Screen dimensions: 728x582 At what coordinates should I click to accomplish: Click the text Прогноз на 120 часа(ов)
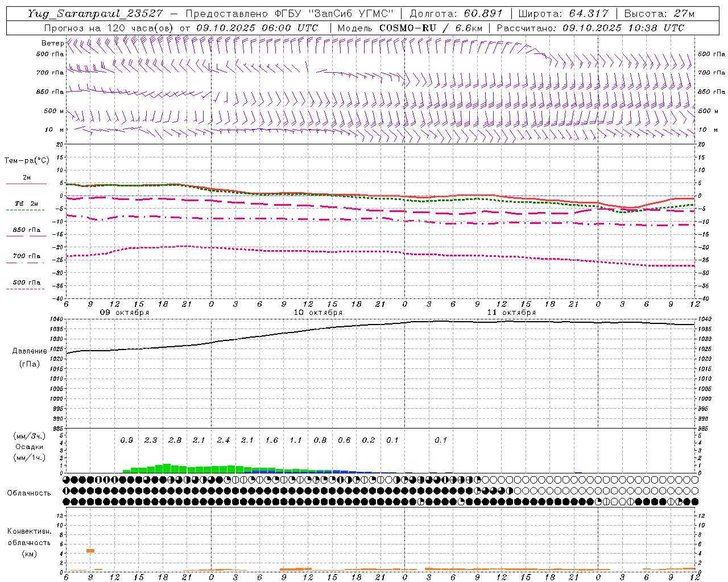coord(110,28)
